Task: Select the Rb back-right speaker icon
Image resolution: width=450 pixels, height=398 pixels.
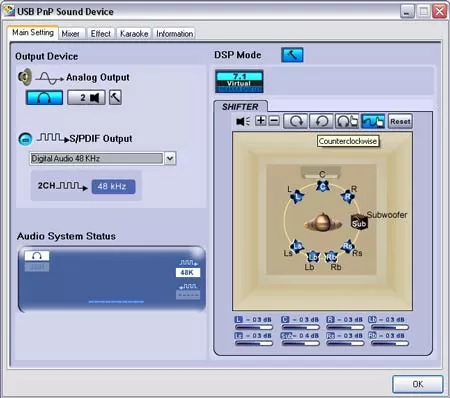Action: pos(331,257)
